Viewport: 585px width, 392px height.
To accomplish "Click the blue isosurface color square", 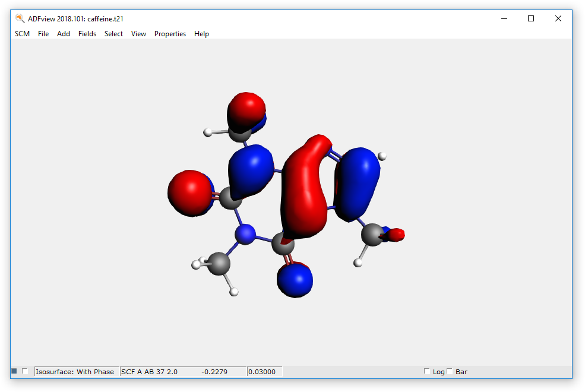I will [x=14, y=371].
